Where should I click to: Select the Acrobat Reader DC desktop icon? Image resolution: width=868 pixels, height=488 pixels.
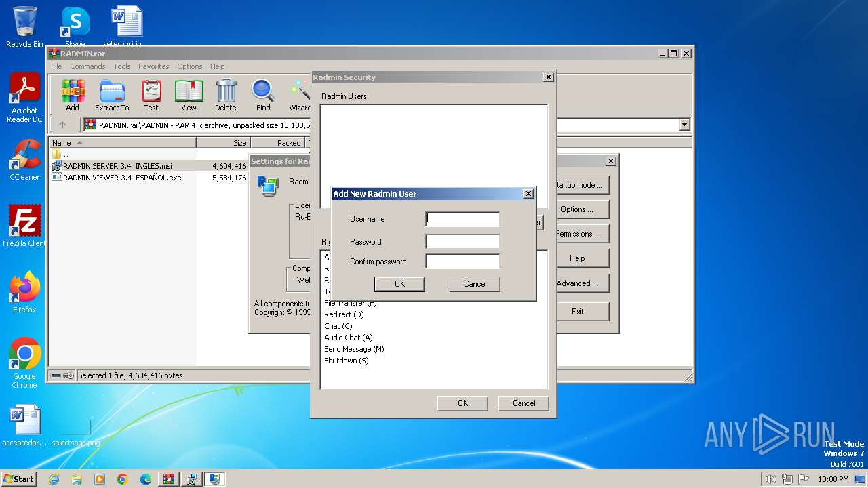pyautogui.click(x=24, y=98)
